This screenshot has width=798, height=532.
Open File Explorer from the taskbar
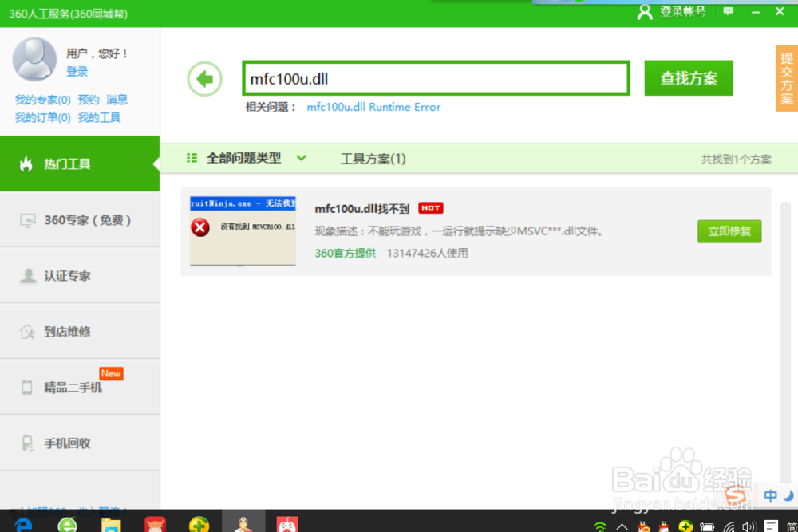(111, 525)
